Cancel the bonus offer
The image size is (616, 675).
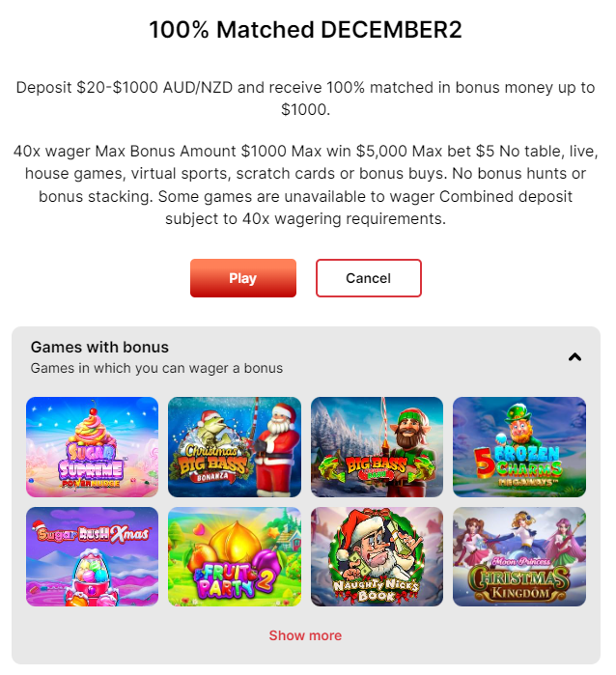369,278
